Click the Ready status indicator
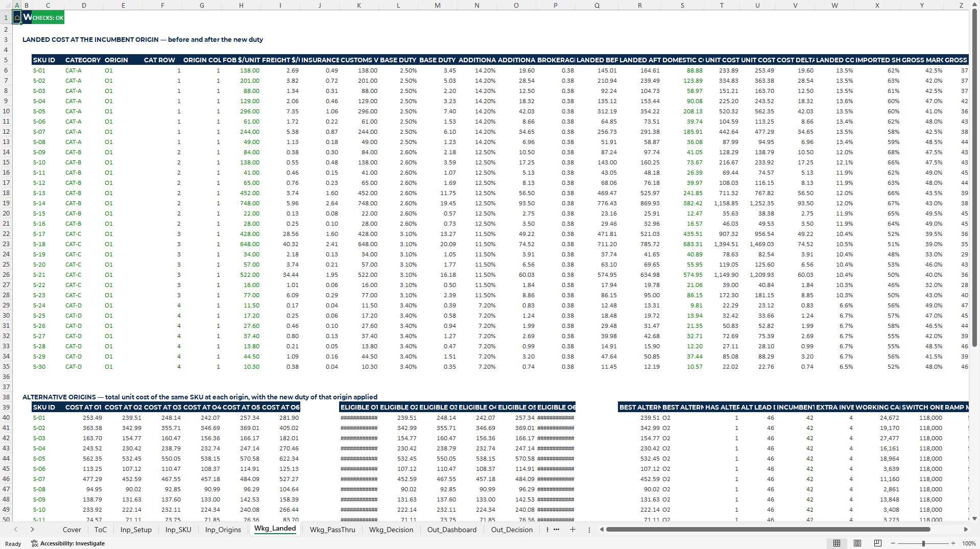 (13, 544)
